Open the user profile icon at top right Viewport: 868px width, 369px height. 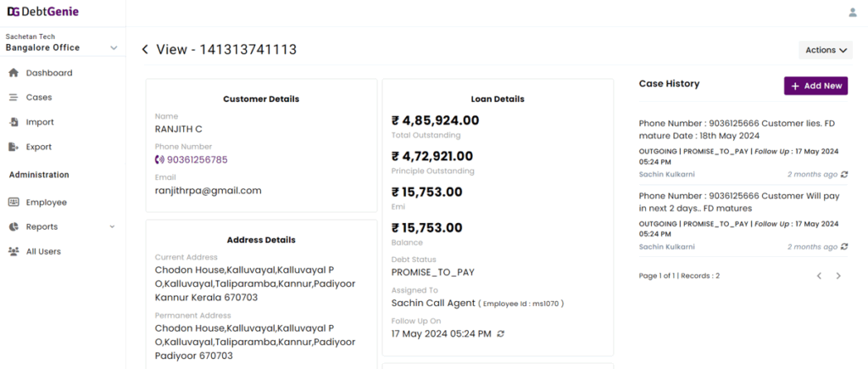tap(853, 12)
